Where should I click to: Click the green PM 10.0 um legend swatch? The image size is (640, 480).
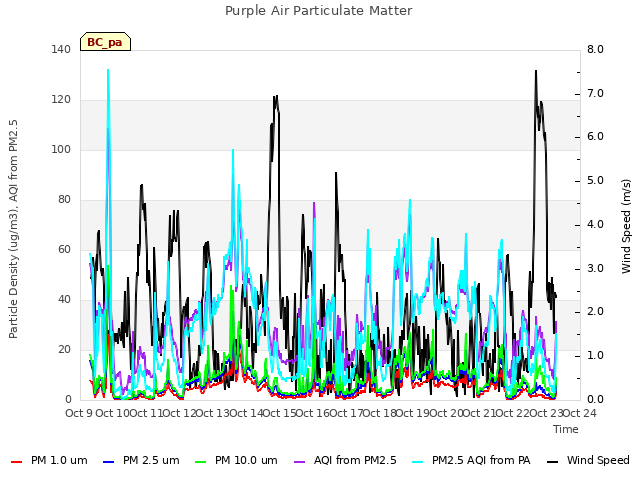[200, 462]
